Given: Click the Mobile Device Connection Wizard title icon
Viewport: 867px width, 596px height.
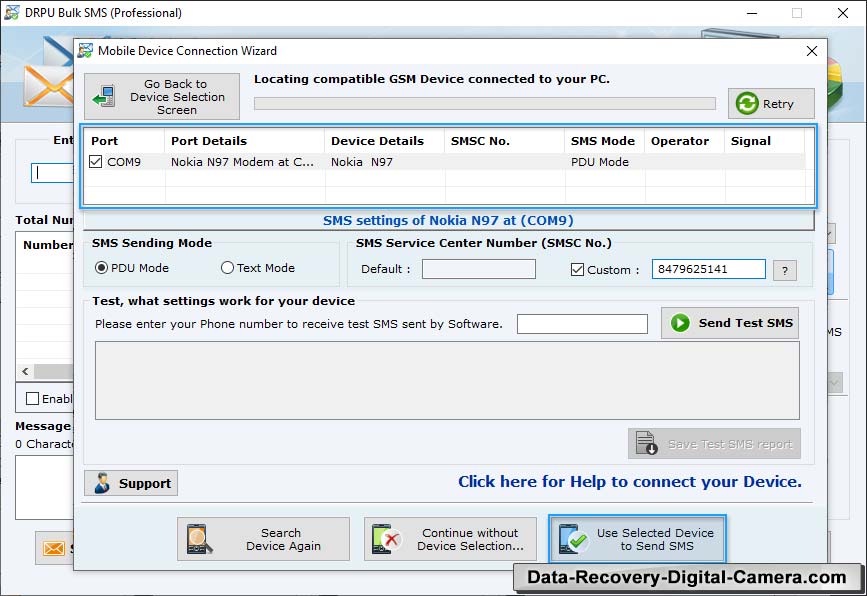Looking at the screenshot, I should click(85, 51).
